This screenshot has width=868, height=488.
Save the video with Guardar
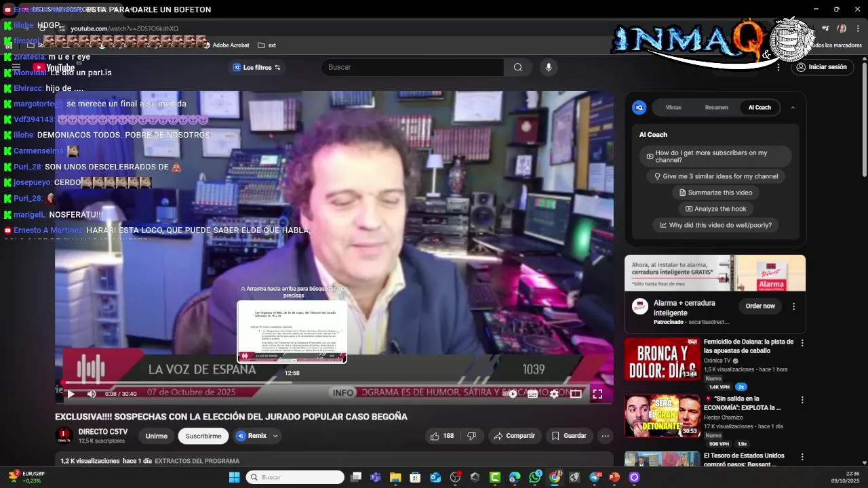(568, 436)
